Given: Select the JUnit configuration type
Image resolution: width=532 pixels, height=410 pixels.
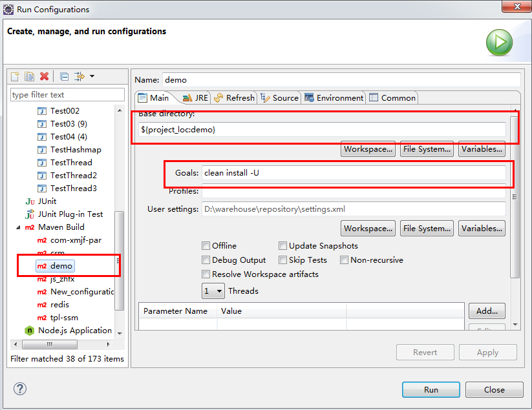Looking at the screenshot, I should (x=47, y=201).
